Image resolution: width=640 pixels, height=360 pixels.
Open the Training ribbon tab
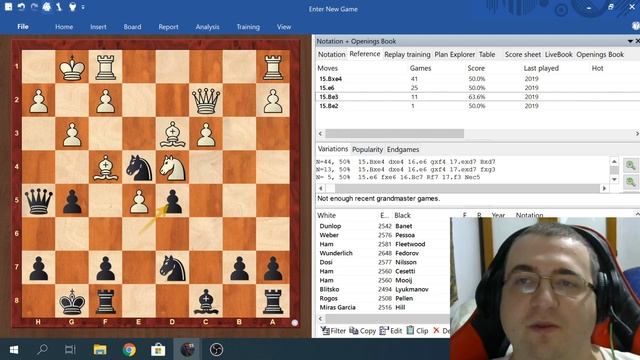pyautogui.click(x=248, y=27)
